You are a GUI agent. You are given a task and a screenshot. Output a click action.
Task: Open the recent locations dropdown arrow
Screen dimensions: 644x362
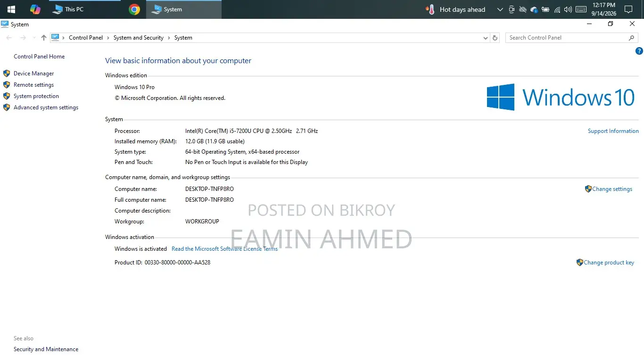click(x=34, y=38)
